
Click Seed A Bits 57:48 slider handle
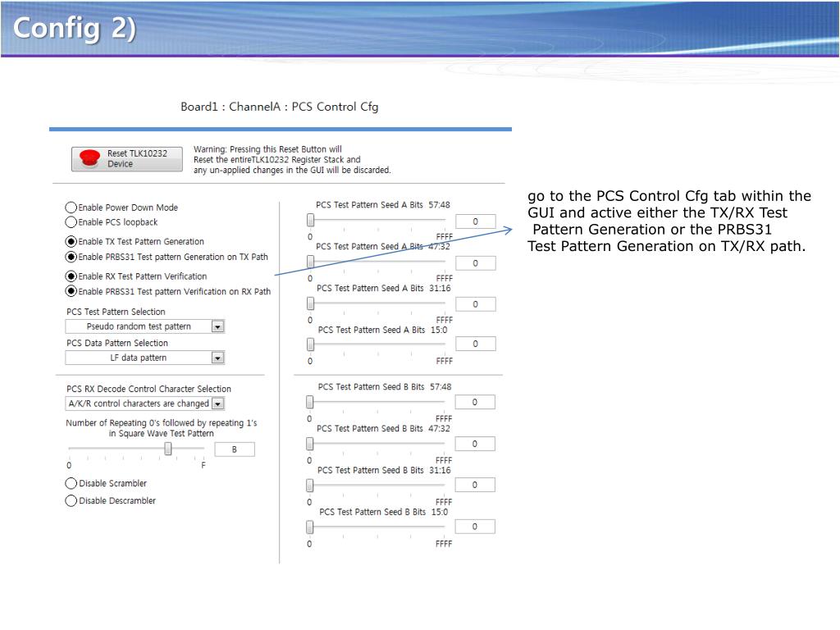[x=310, y=220]
